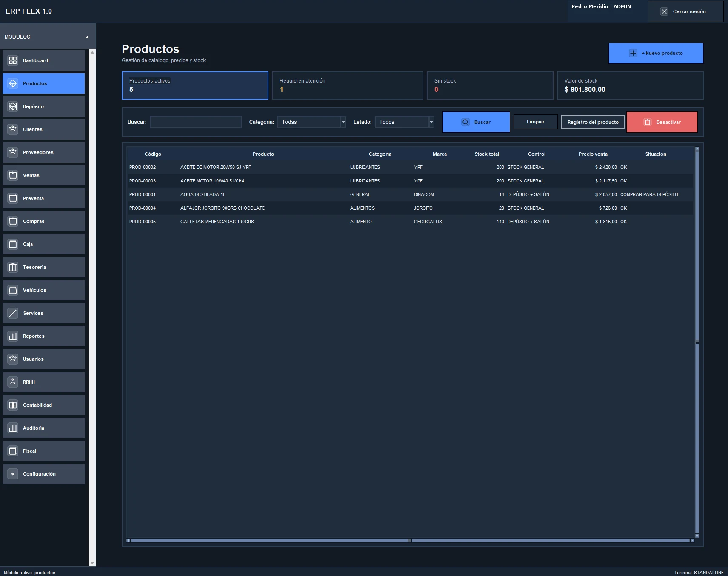Click the X icon beside Cerrar sesión

664,11
